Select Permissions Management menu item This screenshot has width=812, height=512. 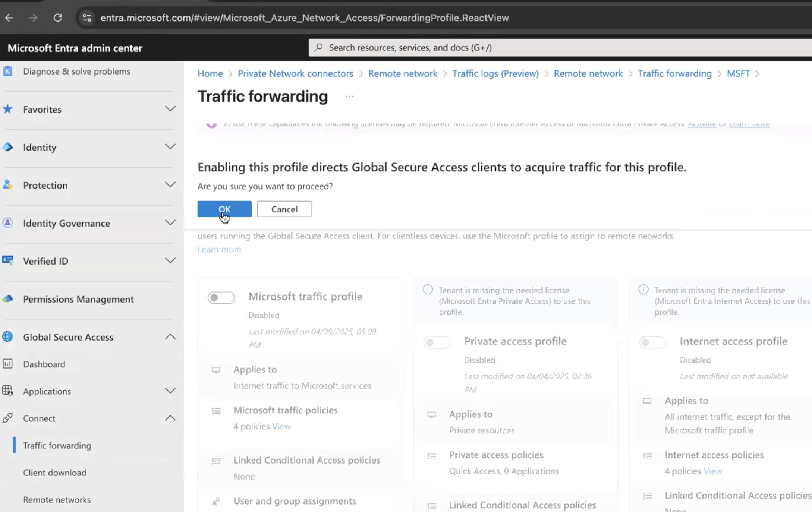(x=78, y=299)
